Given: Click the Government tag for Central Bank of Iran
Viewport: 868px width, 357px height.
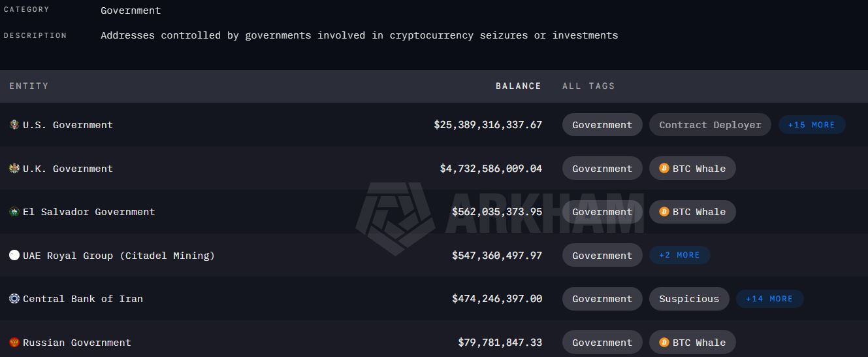Looking at the screenshot, I should pyautogui.click(x=602, y=299).
